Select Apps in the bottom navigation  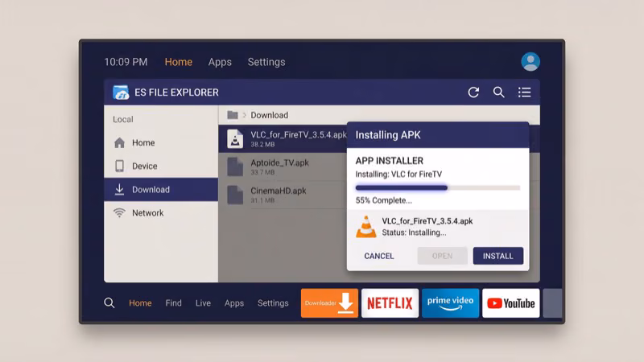pyautogui.click(x=234, y=303)
